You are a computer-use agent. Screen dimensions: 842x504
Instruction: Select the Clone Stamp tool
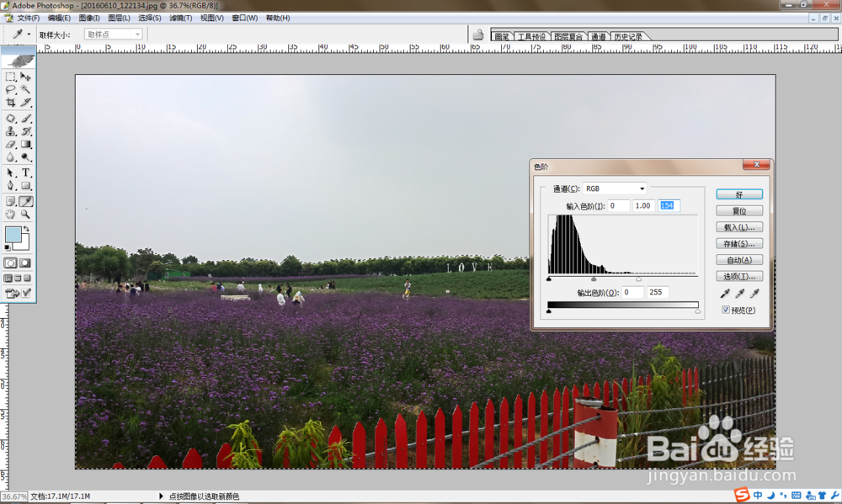pyautogui.click(x=10, y=131)
